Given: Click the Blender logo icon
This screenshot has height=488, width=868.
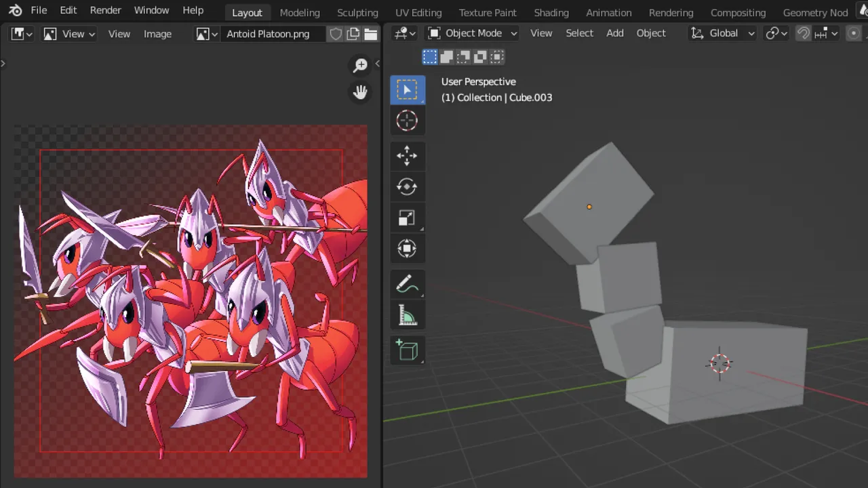Looking at the screenshot, I should [15, 10].
